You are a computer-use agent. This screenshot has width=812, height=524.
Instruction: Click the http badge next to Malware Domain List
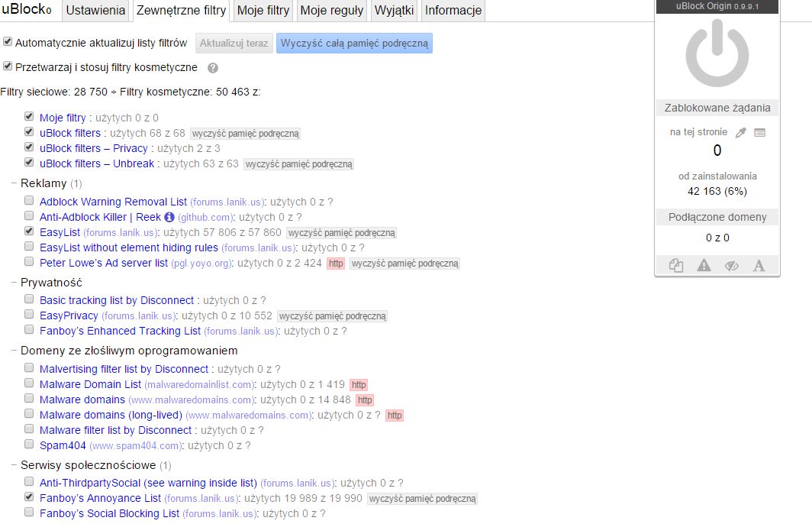359,384
